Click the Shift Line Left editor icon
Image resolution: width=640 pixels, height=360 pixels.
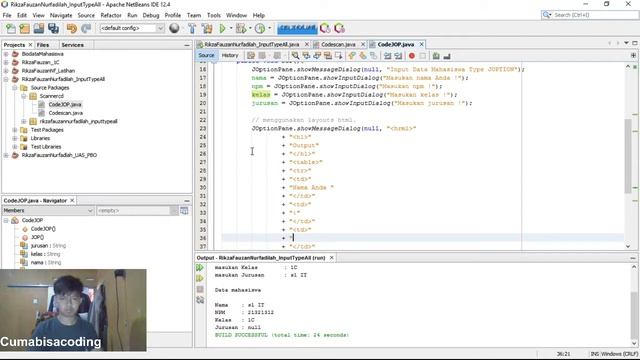click(x=387, y=56)
